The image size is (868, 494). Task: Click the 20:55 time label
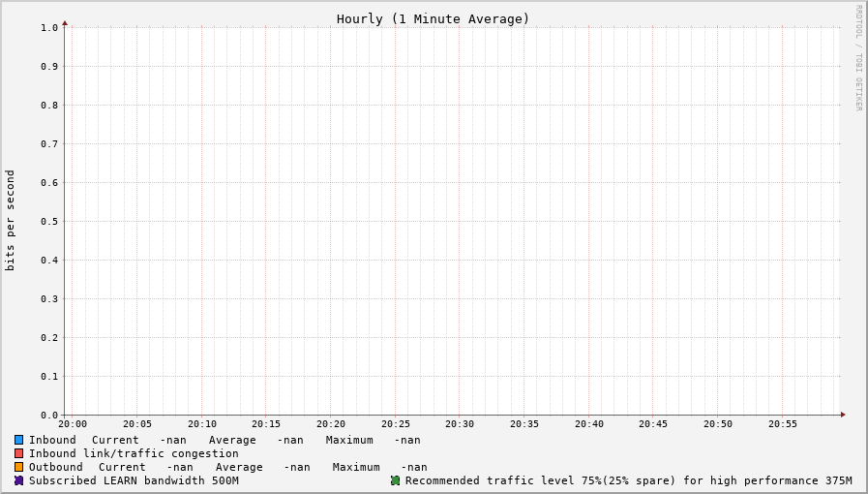(783, 424)
